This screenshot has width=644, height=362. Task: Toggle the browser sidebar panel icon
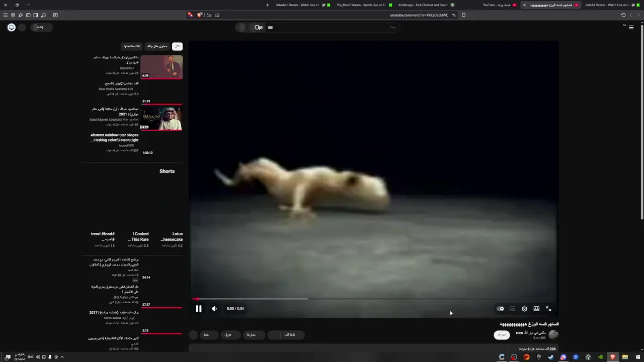[35, 15]
